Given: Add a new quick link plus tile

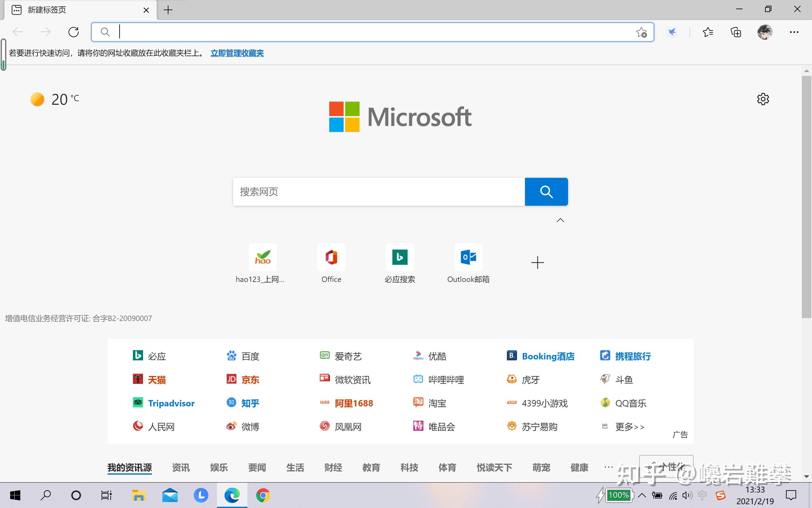Looking at the screenshot, I should [x=537, y=263].
